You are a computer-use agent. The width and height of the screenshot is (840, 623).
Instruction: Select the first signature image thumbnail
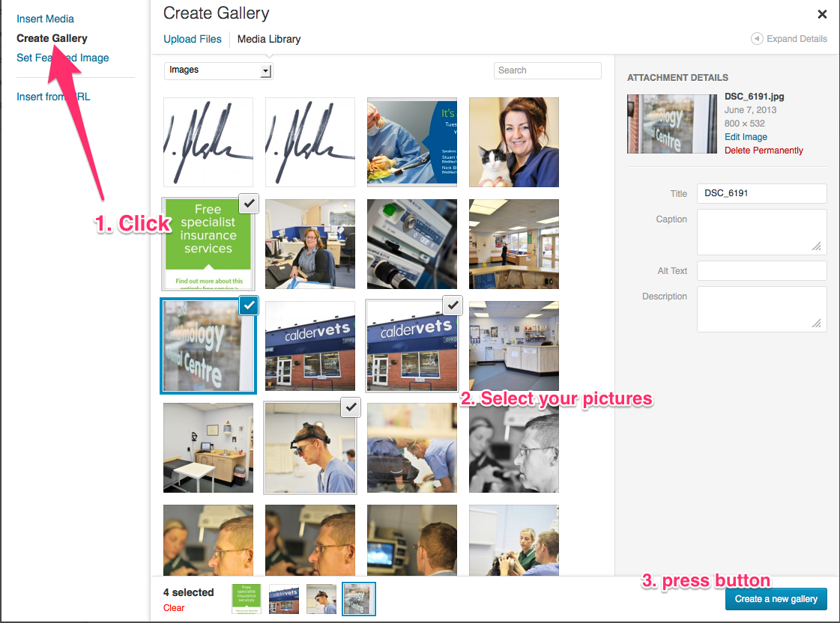208,142
